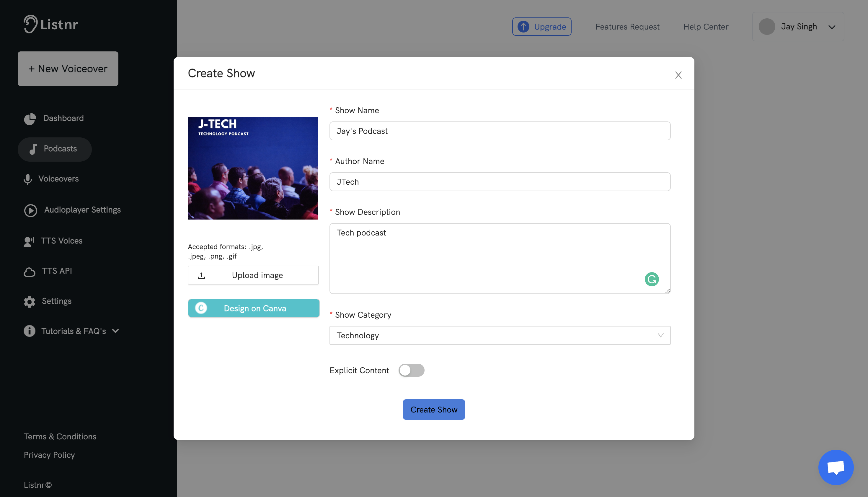
Task: Select Features Request menu item
Action: [627, 26]
